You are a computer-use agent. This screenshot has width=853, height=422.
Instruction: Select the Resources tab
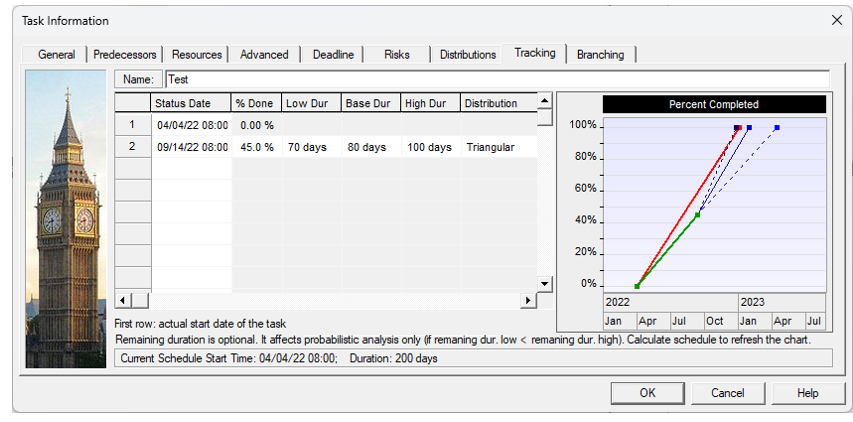197,55
